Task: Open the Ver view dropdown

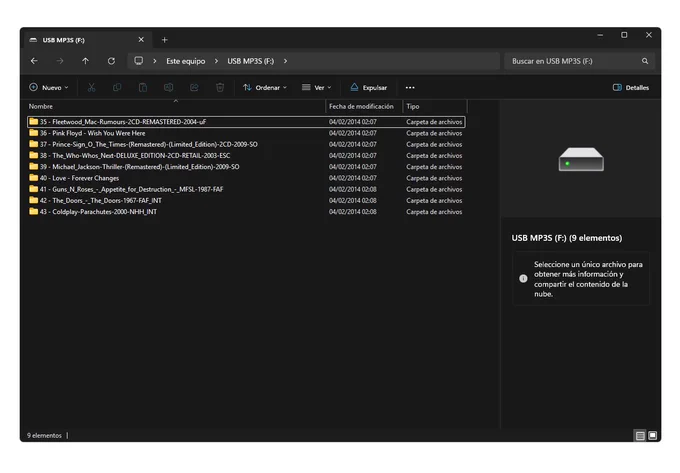Action: click(x=317, y=88)
